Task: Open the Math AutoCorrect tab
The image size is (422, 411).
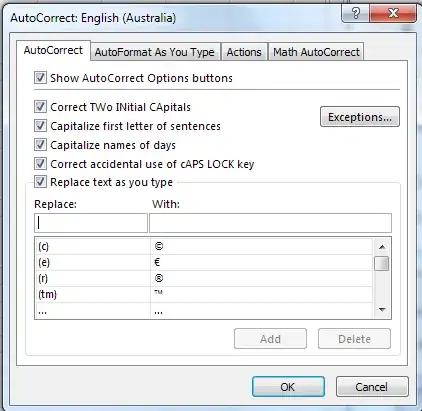Action: coord(316,52)
